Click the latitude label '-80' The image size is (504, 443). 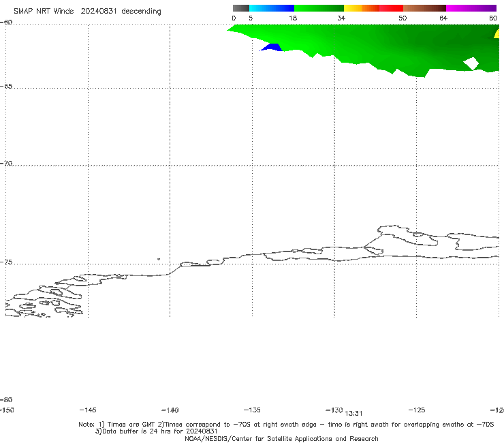[6, 399]
